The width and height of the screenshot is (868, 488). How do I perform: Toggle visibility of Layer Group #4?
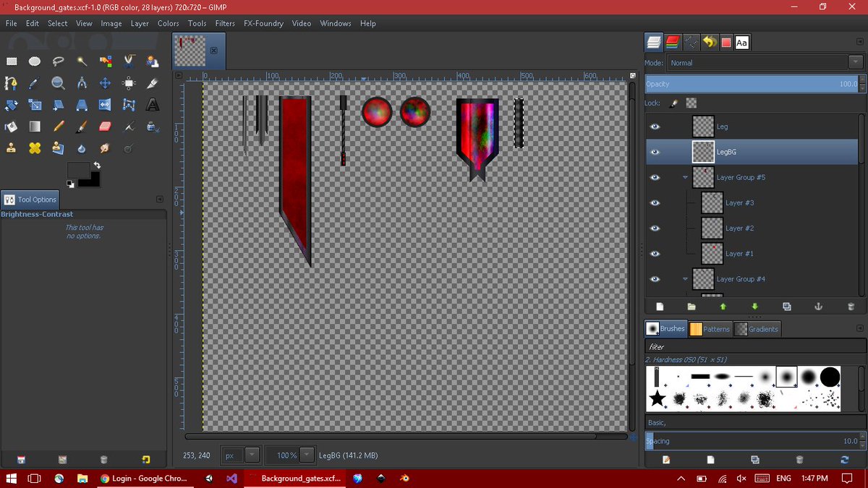pos(655,279)
